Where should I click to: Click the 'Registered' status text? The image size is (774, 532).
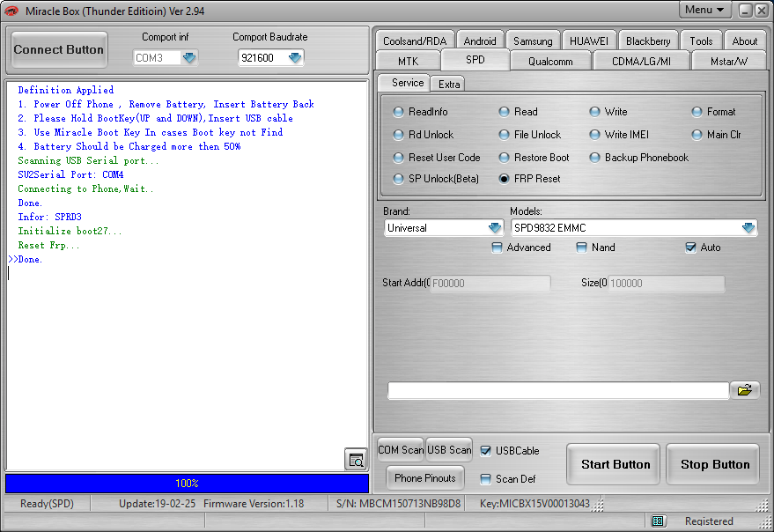[709, 521]
